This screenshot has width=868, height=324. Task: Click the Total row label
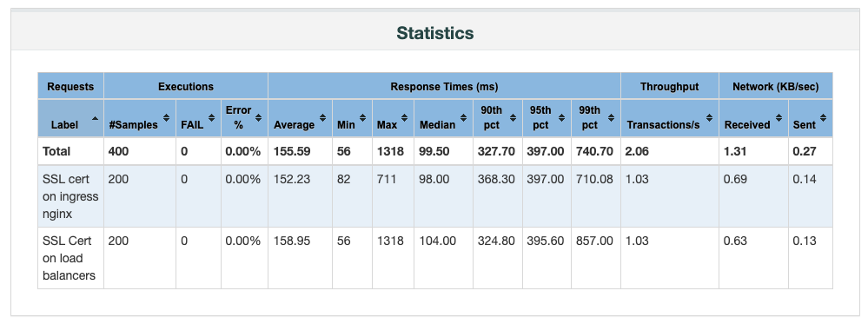[x=56, y=151]
